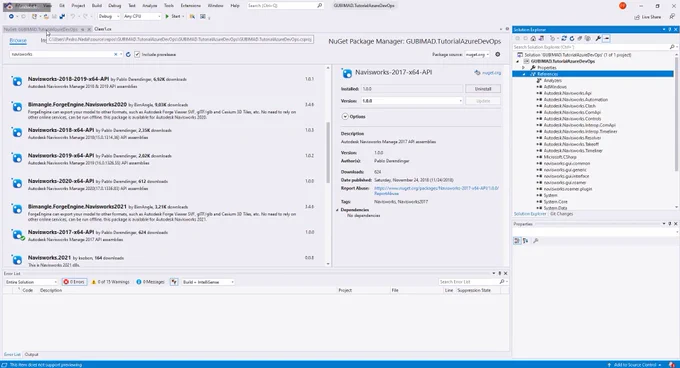Open Properties wrench in Solution Explorer toolbar
The image size is (680, 368).
point(598,39)
